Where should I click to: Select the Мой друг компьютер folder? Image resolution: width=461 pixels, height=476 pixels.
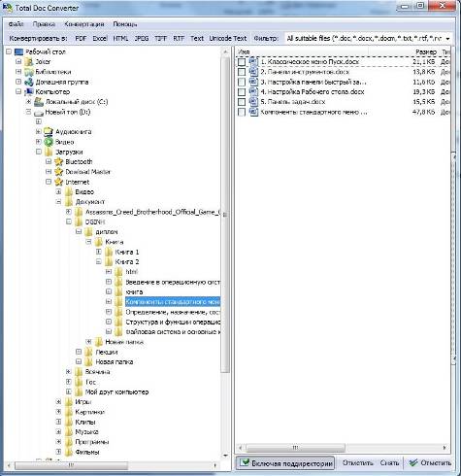click(116, 391)
